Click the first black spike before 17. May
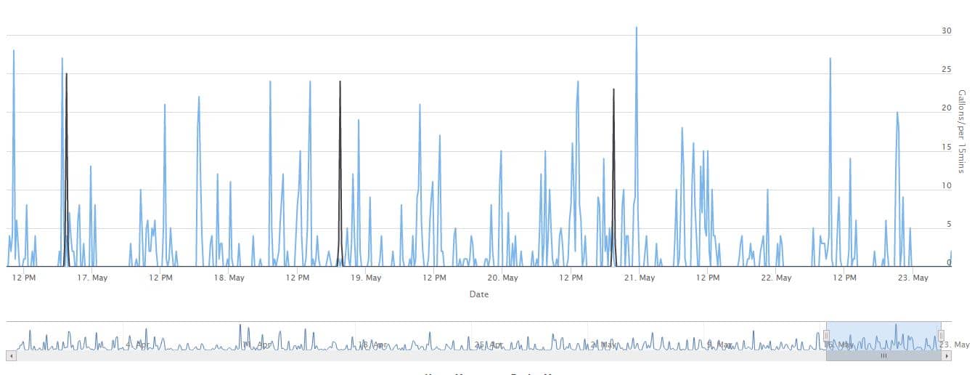980x375 pixels. point(66,76)
